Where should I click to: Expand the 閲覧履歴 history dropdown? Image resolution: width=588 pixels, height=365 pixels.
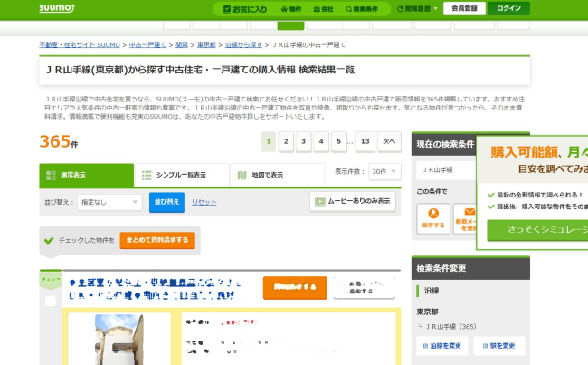click(419, 9)
